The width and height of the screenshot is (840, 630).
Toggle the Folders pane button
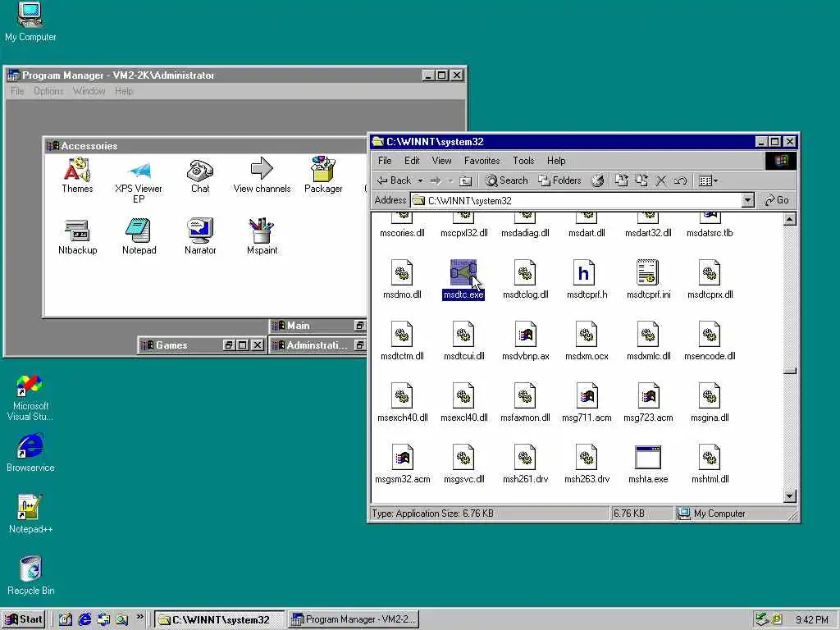[559, 181]
